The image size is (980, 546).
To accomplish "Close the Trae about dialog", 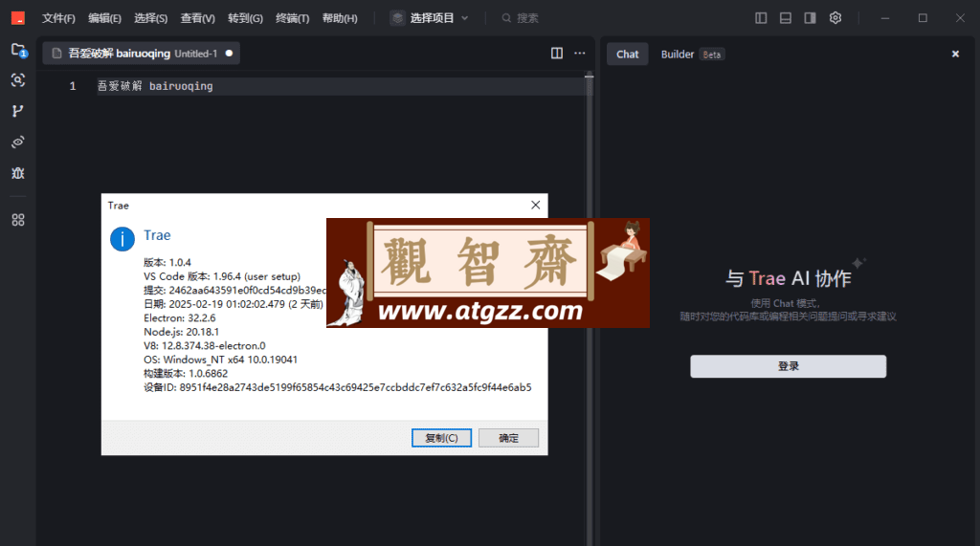I will (x=536, y=205).
